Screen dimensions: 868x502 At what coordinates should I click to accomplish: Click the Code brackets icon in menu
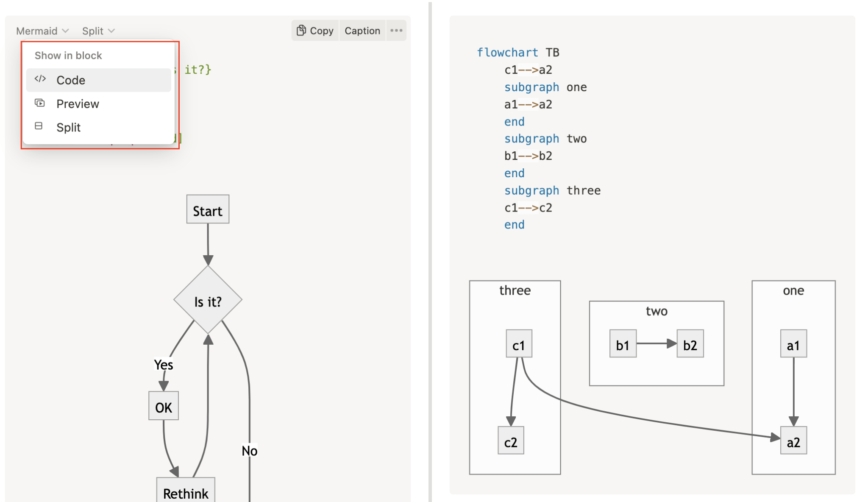[x=40, y=79]
